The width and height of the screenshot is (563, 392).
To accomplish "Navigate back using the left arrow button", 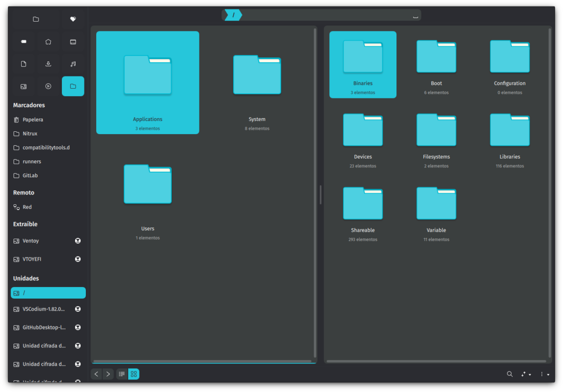I will click(x=96, y=374).
